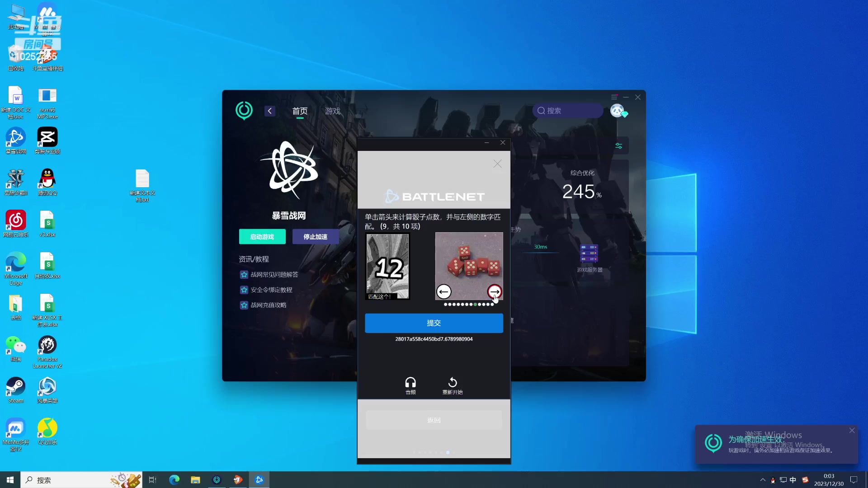Click the audio headphone icon
The image size is (868, 488).
[x=410, y=383]
